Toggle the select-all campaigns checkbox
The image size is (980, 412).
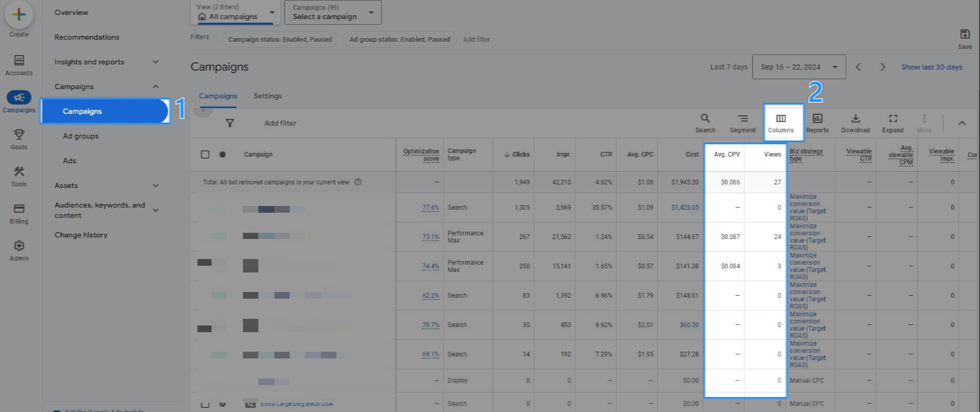coord(205,154)
